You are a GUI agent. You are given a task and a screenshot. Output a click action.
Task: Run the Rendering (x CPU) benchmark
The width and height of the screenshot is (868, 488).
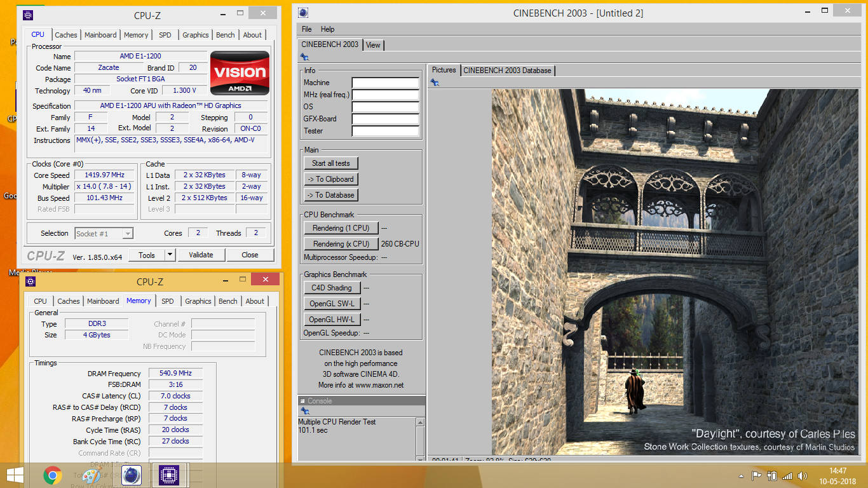341,244
